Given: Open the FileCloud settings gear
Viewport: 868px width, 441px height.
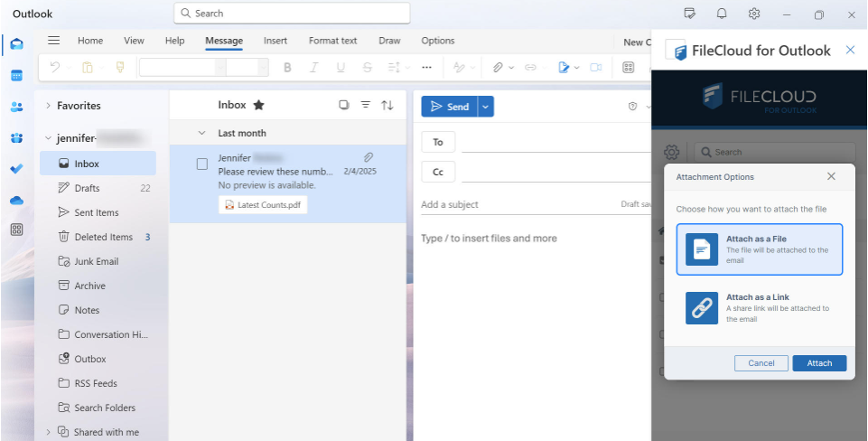Looking at the screenshot, I should click(671, 152).
